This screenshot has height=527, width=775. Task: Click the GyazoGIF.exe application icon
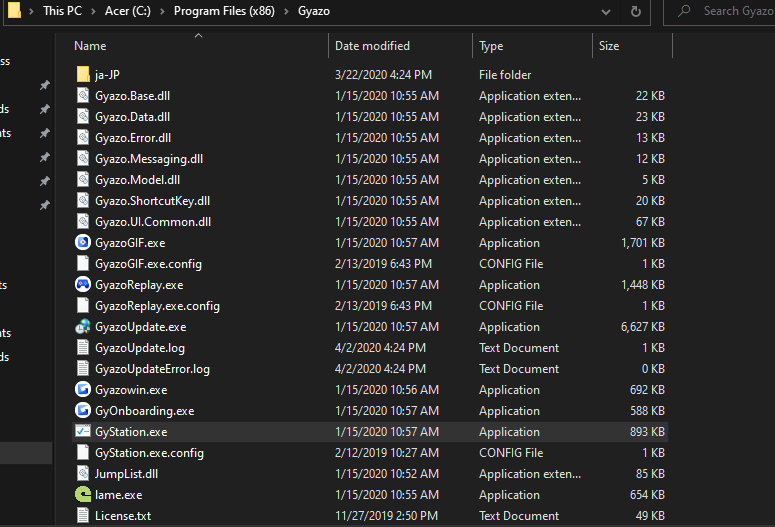point(83,242)
